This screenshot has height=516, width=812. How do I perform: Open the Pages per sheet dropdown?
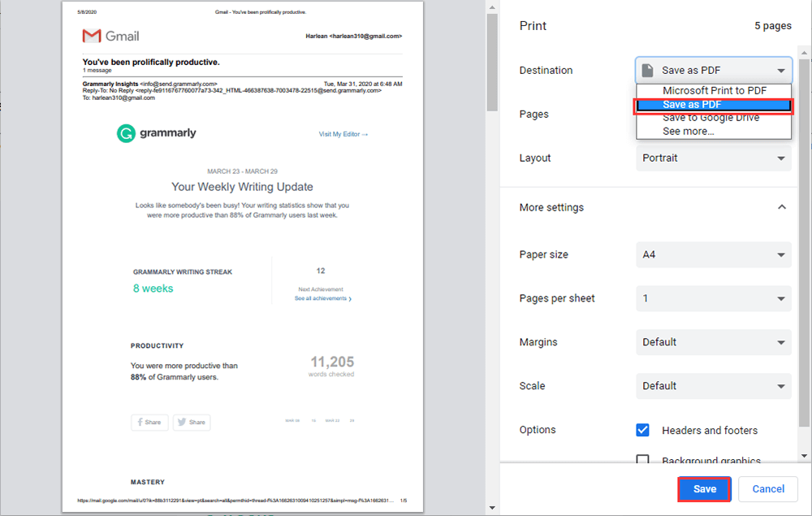(x=714, y=298)
